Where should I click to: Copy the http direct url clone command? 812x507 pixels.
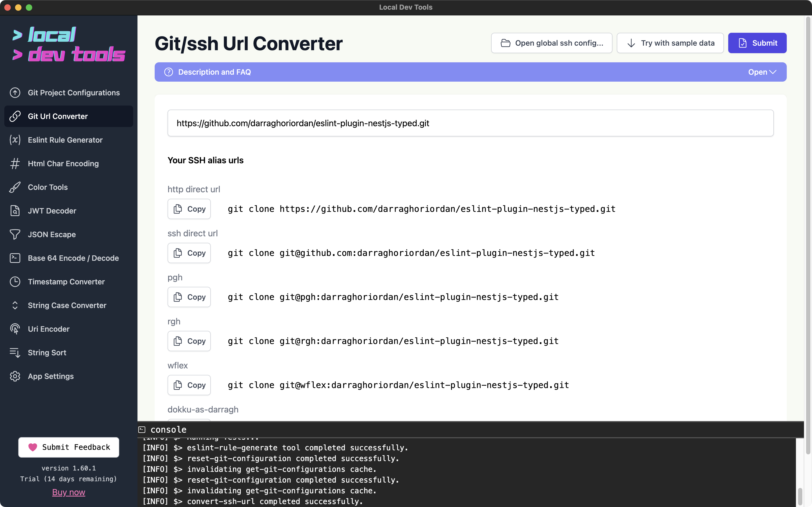189,209
